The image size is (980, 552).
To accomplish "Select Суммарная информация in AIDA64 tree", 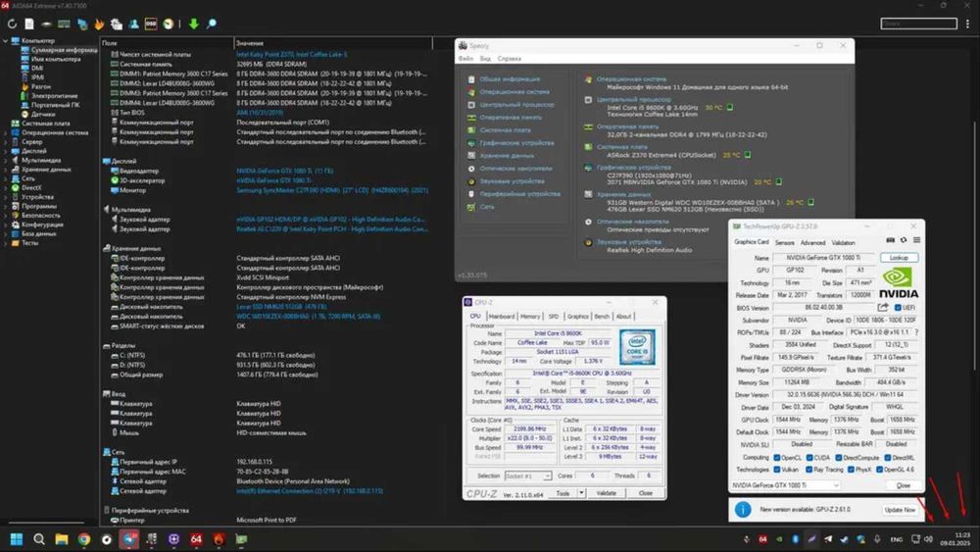I will [x=63, y=50].
